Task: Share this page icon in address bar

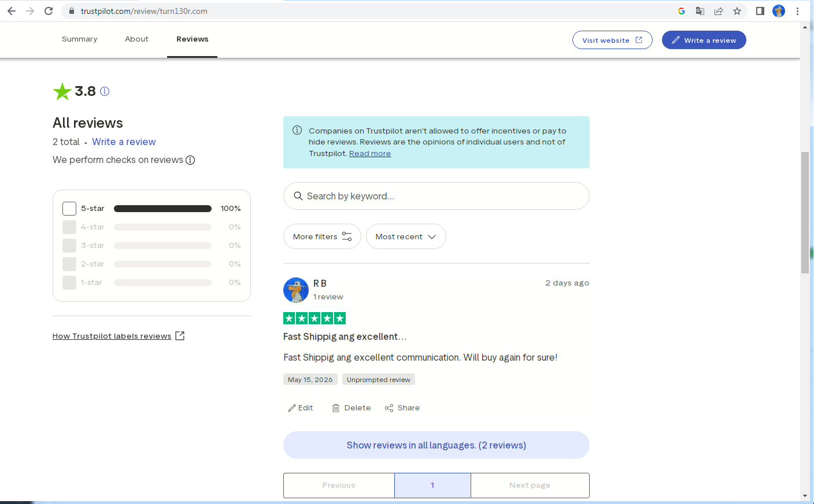Action: point(719,11)
